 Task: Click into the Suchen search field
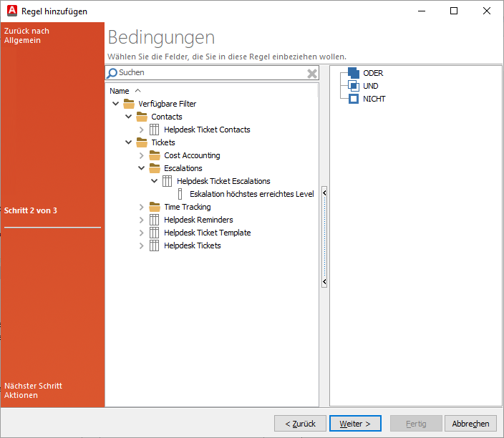[208, 73]
